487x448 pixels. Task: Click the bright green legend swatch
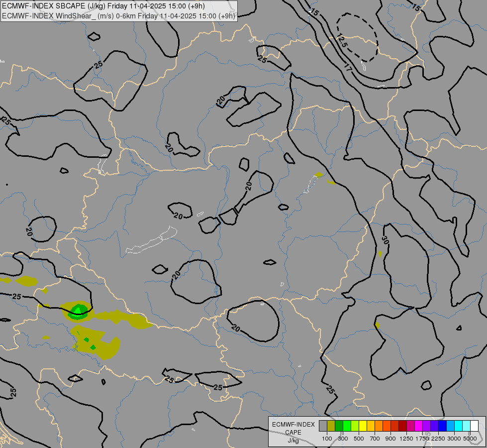click(x=347, y=426)
